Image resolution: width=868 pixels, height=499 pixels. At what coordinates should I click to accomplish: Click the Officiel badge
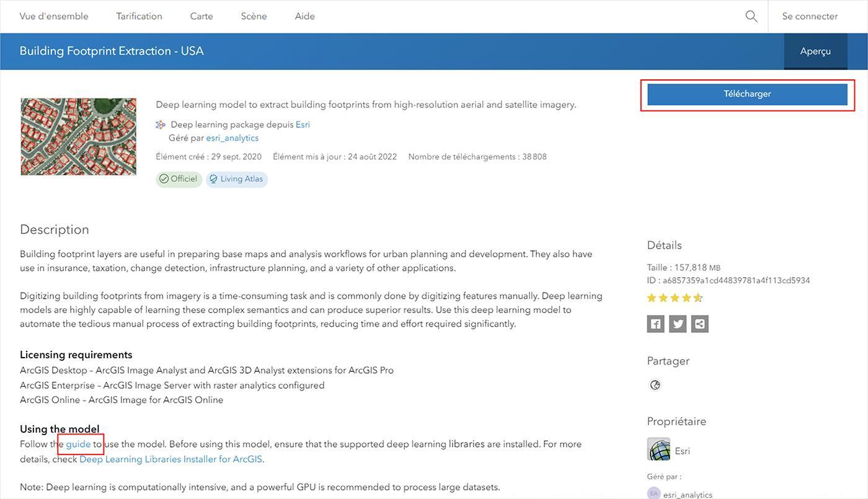[179, 179]
